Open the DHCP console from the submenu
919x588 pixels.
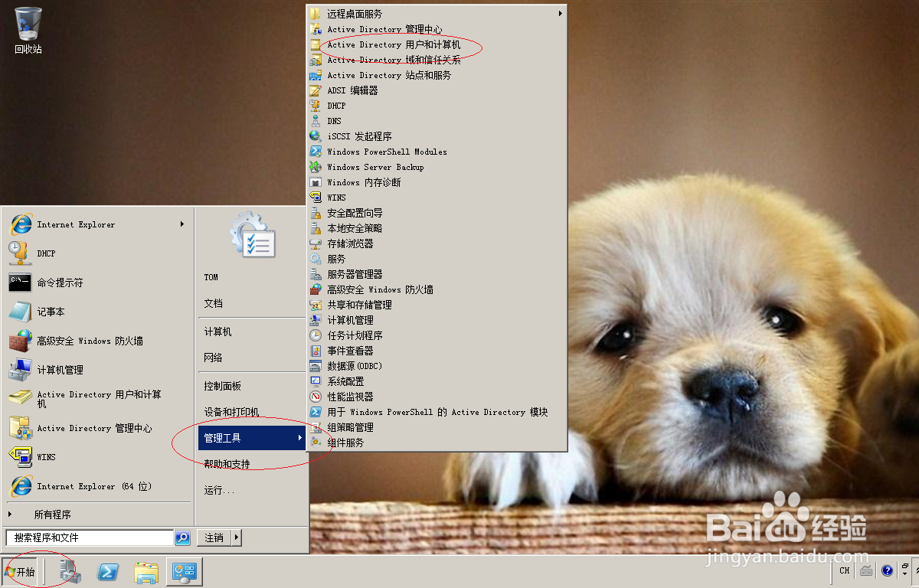[337, 106]
